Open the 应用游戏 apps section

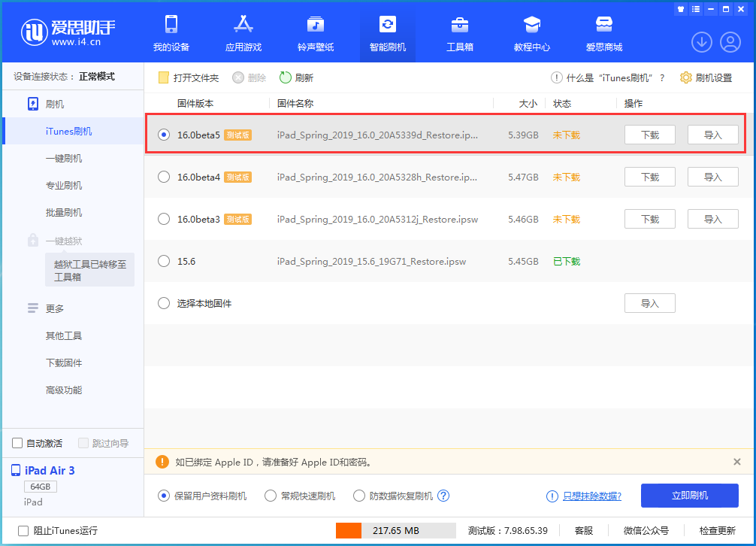(x=243, y=33)
